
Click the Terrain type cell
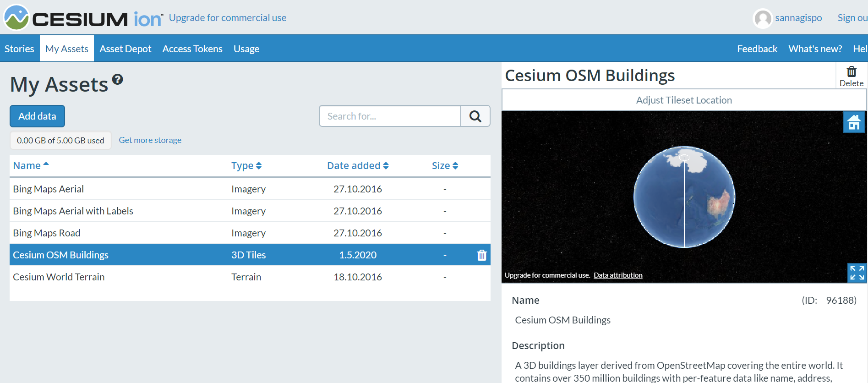(246, 277)
